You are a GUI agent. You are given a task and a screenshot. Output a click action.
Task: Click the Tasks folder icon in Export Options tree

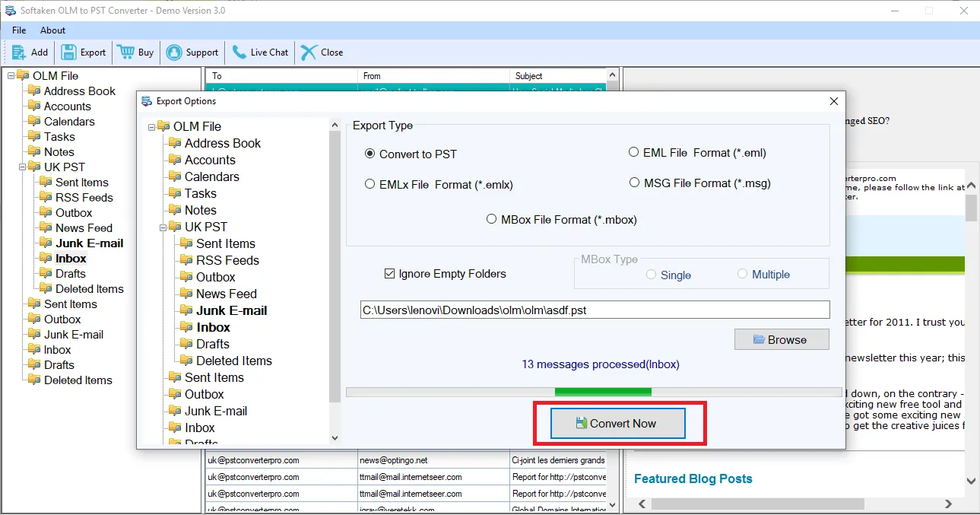click(x=175, y=193)
